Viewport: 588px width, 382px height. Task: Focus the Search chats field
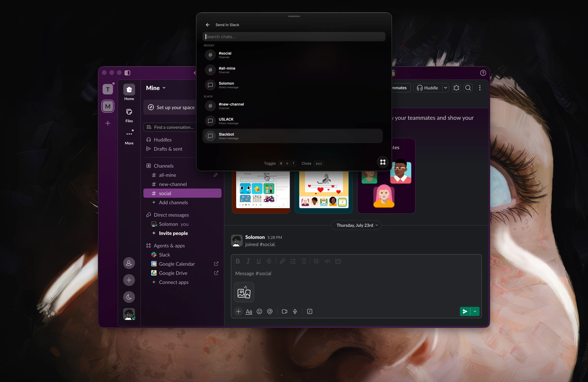tap(294, 37)
